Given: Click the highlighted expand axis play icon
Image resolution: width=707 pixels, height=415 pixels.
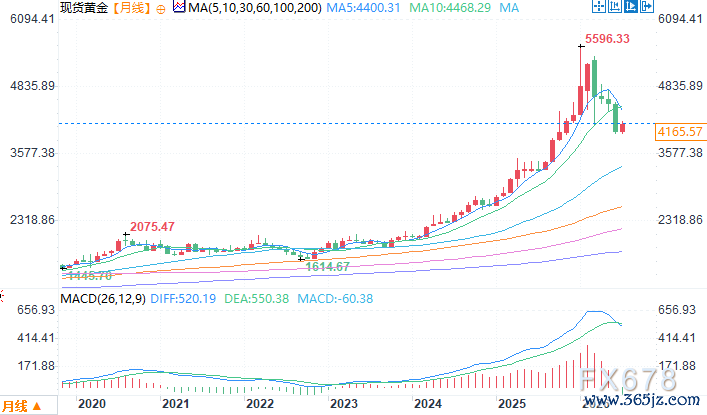Looking at the screenshot, I should tap(631, 6).
